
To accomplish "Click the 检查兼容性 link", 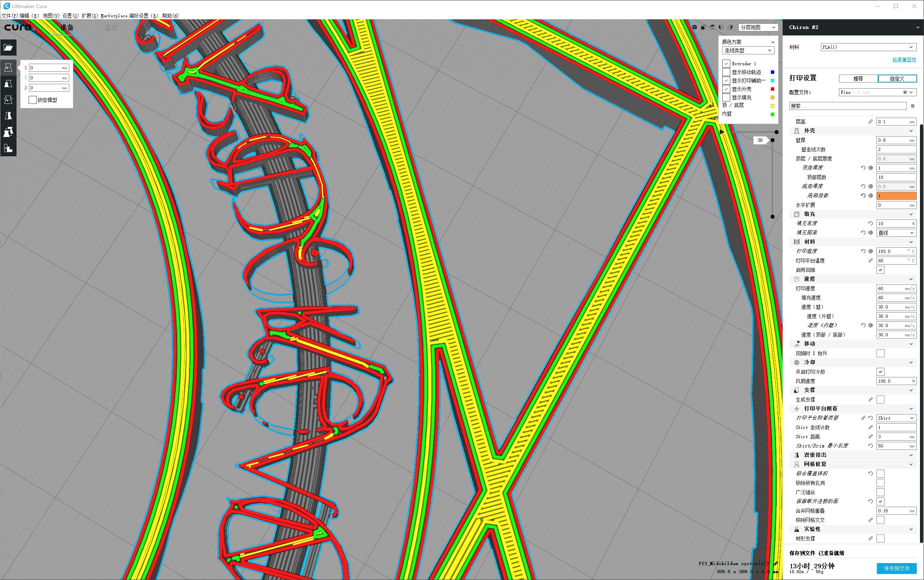I will (x=904, y=59).
